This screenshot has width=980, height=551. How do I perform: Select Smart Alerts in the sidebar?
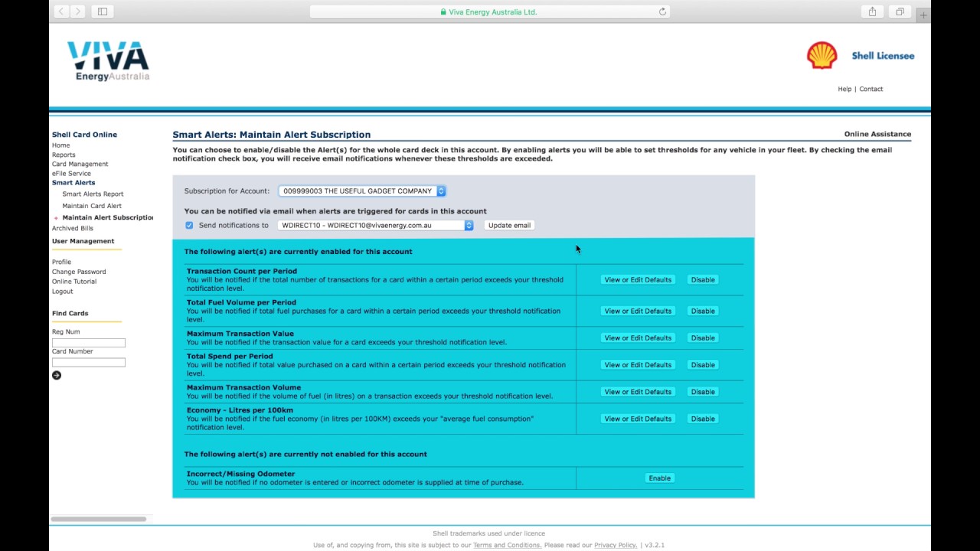click(73, 183)
